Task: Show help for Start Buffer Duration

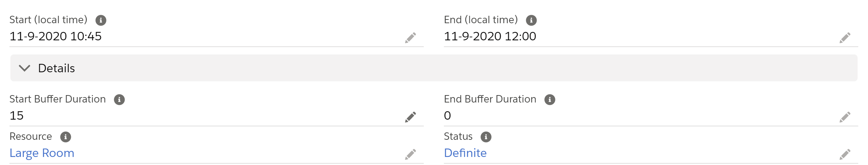Action: [x=119, y=99]
